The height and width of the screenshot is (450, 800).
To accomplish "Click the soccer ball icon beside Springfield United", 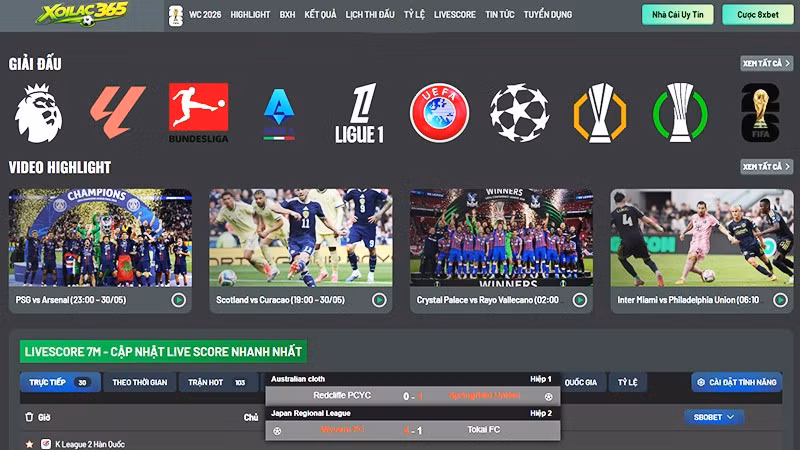I will pos(548,396).
